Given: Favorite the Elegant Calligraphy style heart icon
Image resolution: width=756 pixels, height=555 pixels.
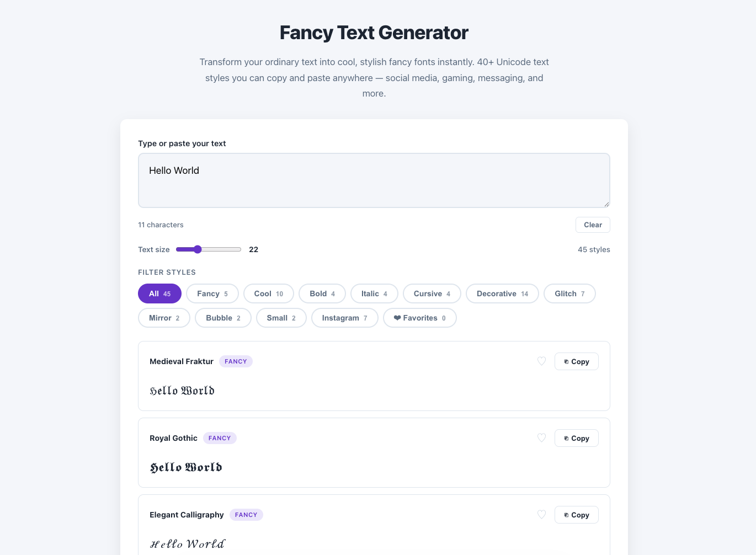Looking at the screenshot, I should point(541,515).
